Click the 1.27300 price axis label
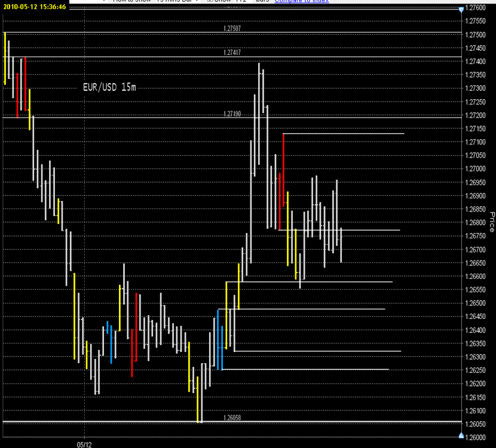This screenshot has width=496, height=448. pos(476,88)
